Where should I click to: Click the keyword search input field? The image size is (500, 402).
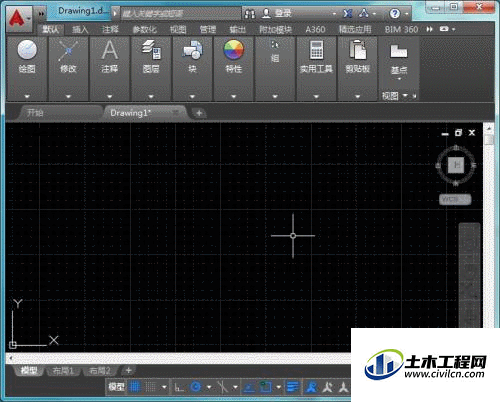[180, 14]
